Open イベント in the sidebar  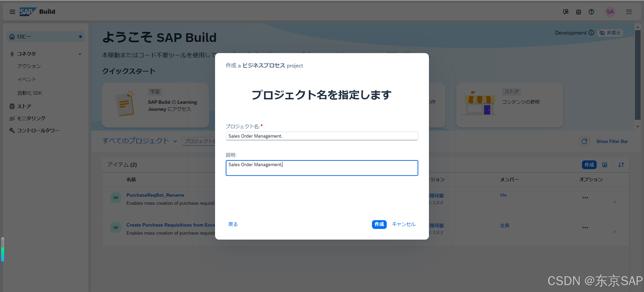click(x=27, y=79)
